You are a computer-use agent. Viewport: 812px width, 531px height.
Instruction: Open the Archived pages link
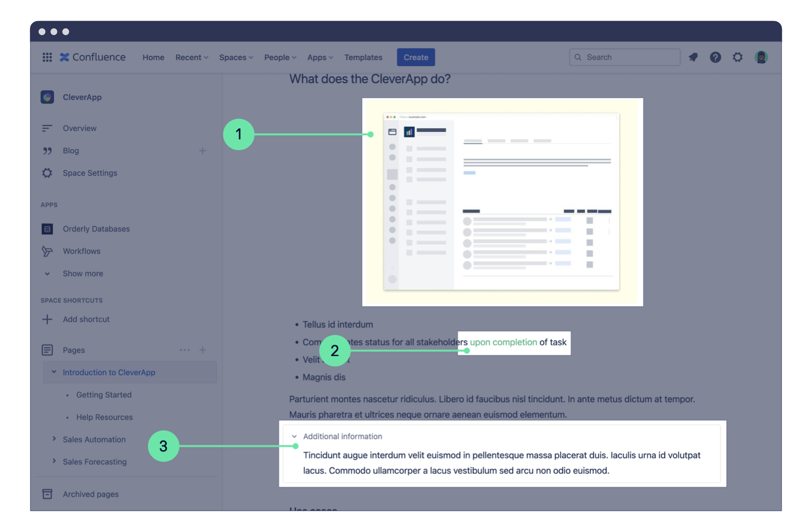coord(91,494)
